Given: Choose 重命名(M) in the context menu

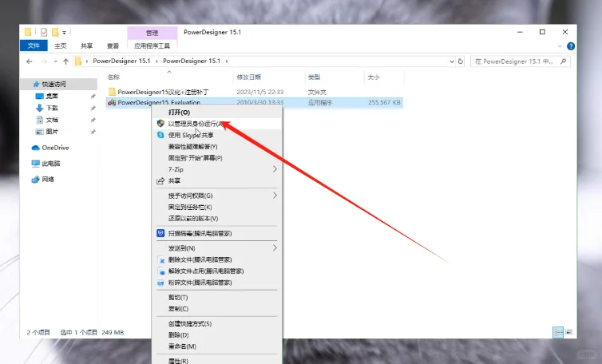Looking at the screenshot, I should point(217,346).
